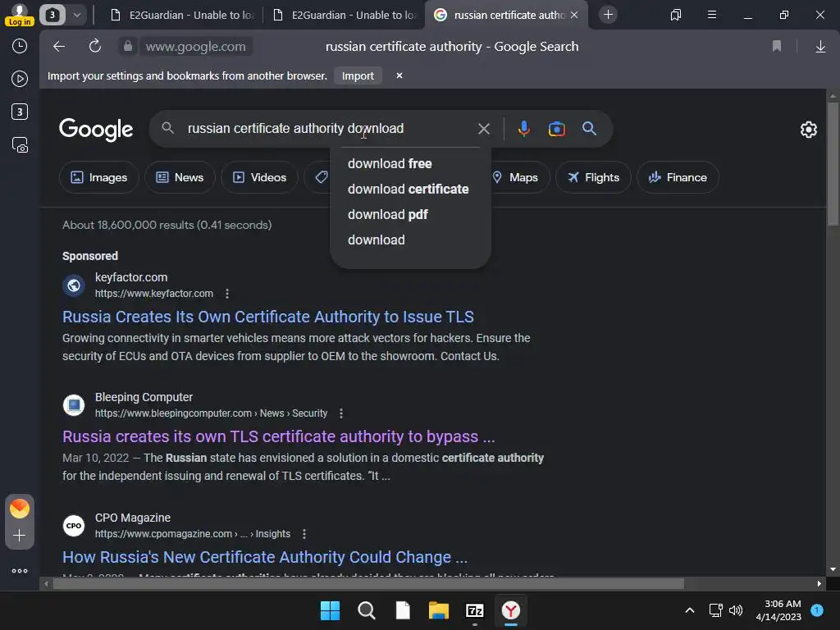This screenshot has width=840, height=630.
Task: Select 'download pdf' suggestion
Action: (x=410, y=214)
